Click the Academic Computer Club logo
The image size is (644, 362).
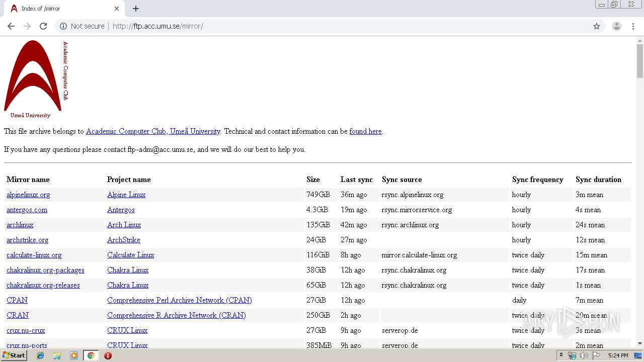click(x=36, y=79)
